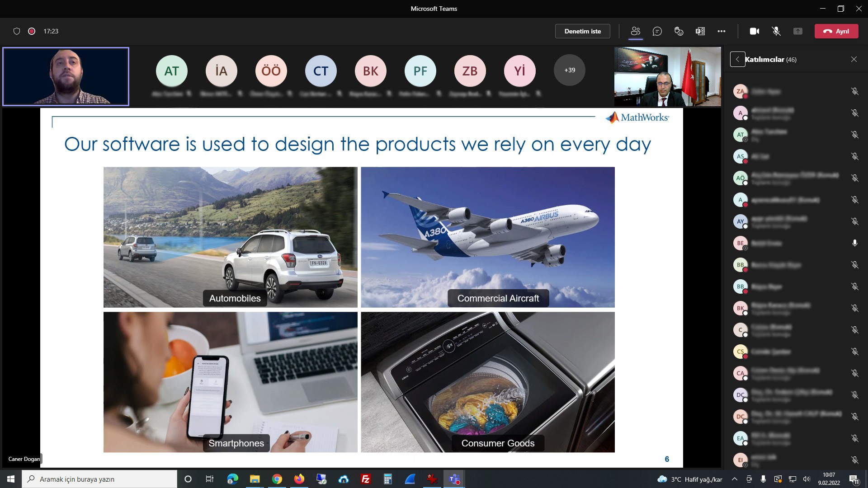Image resolution: width=868 pixels, height=488 pixels.
Task: Toggle mute for AT participant in list
Action: pos(854,135)
